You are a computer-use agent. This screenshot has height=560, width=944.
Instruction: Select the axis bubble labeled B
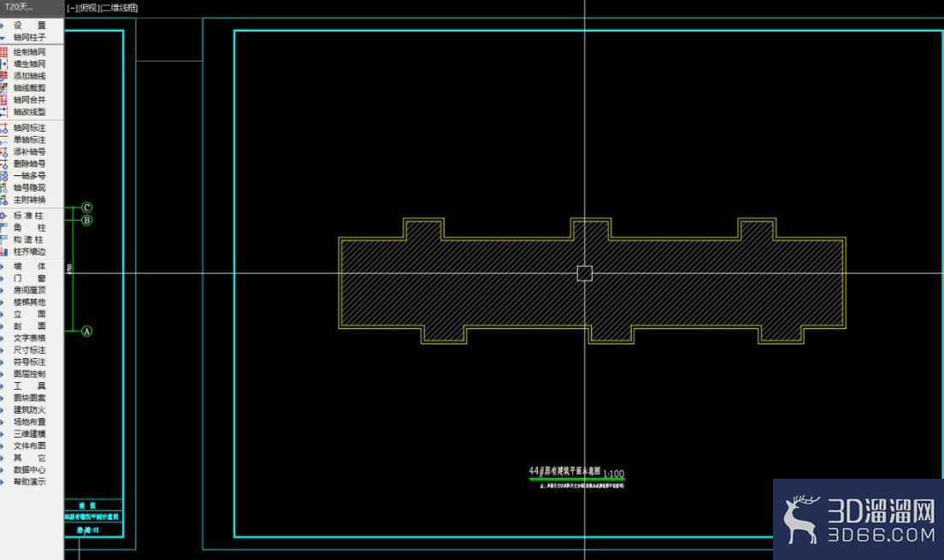[86, 221]
